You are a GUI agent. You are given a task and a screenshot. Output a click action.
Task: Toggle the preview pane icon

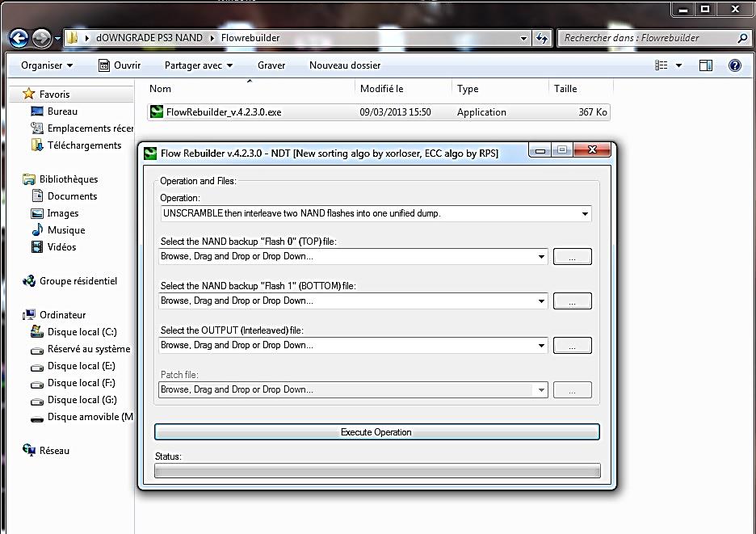706,65
